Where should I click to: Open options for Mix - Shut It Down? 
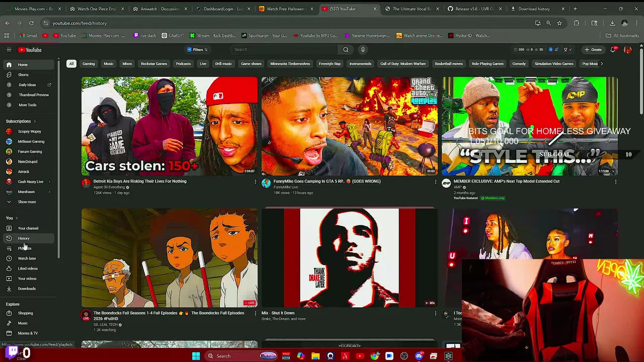tap(436, 313)
